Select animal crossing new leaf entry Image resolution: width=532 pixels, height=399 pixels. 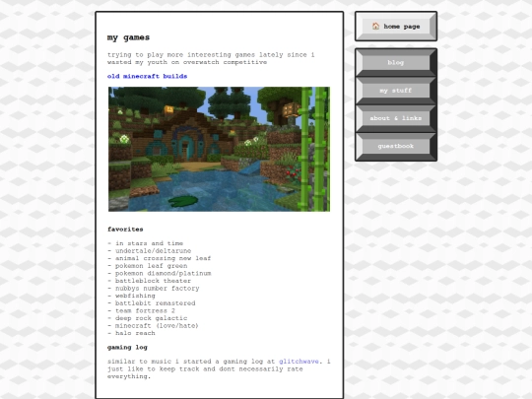click(x=160, y=258)
